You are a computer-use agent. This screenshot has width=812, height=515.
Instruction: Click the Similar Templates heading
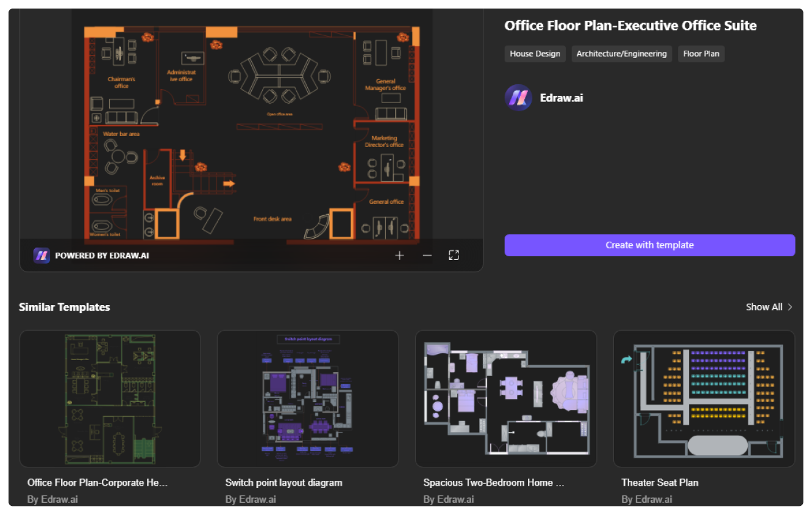(65, 307)
